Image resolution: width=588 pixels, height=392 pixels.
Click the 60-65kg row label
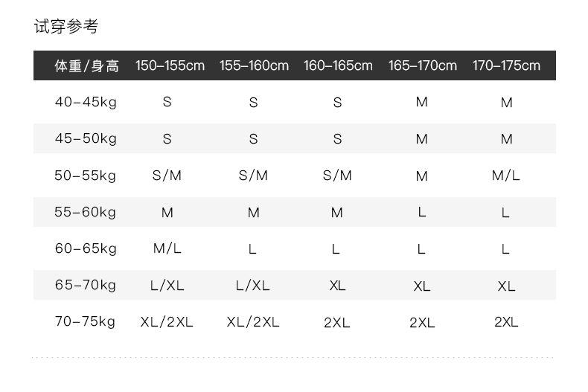(86, 248)
